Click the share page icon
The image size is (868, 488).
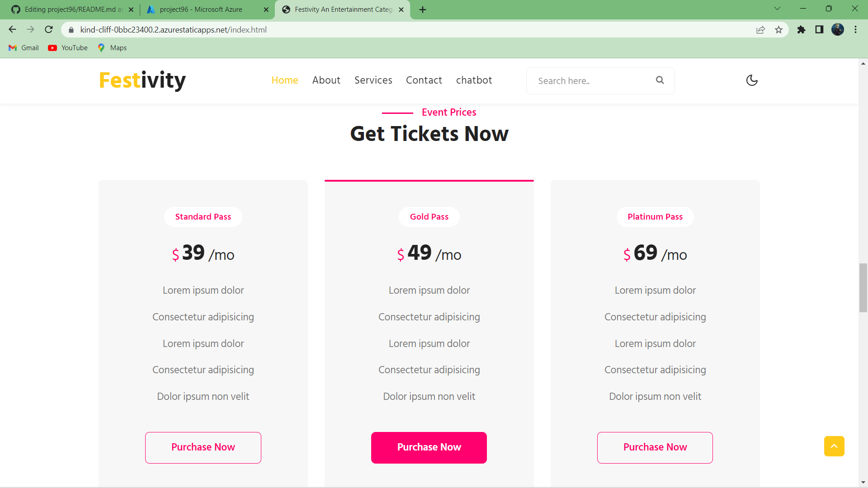(x=760, y=30)
